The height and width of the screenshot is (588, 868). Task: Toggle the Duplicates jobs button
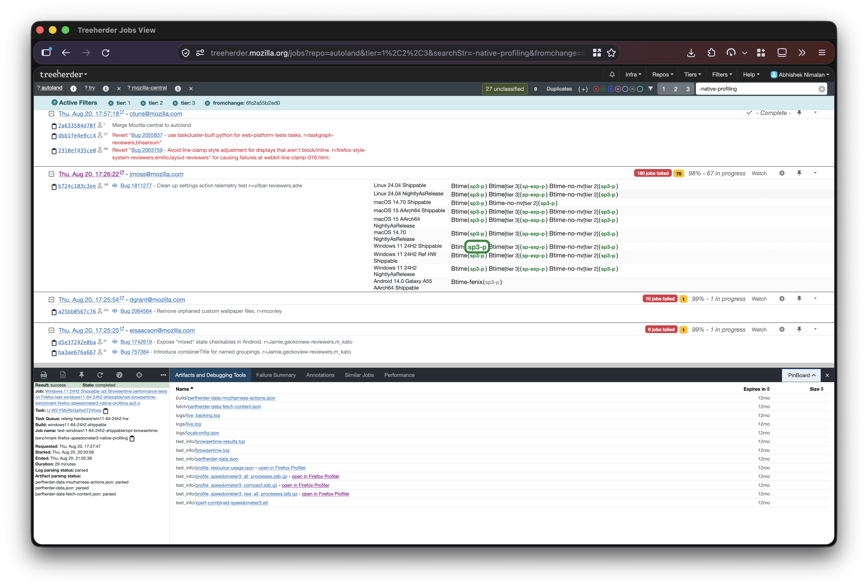coord(559,89)
